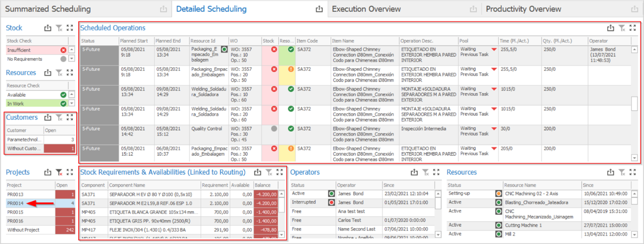This screenshot has width=644, height=244.
Task: Open Pool dropdown on Quality Control row
Action: pos(494,129)
